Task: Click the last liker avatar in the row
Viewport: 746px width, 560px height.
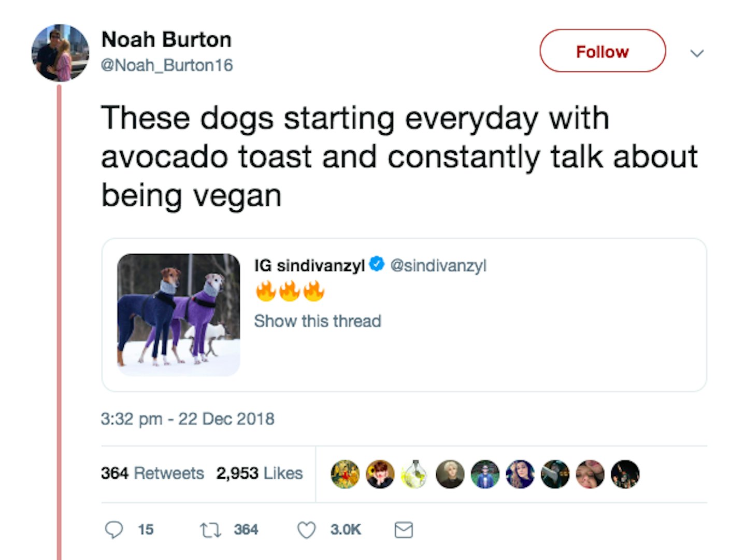Action: pyautogui.click(x=625, y=474)
